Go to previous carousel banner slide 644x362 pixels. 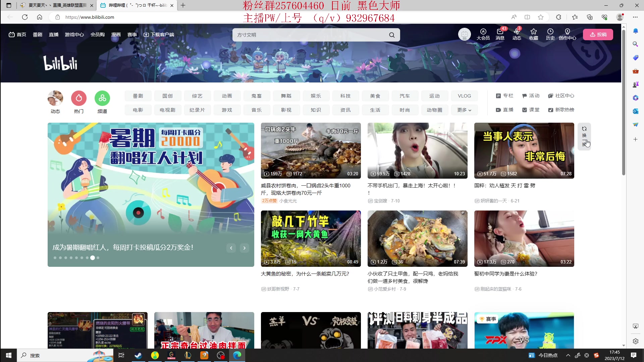pos(231,248)
